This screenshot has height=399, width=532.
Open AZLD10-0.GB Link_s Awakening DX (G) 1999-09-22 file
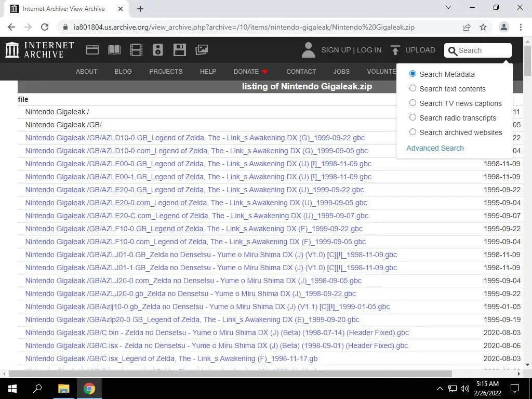195,138
